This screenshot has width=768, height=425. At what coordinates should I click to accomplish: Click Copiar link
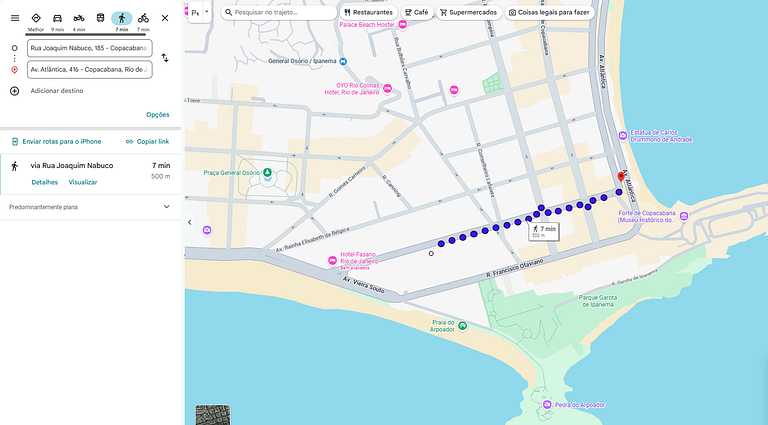pyautogui.click(x=147, y=142)
